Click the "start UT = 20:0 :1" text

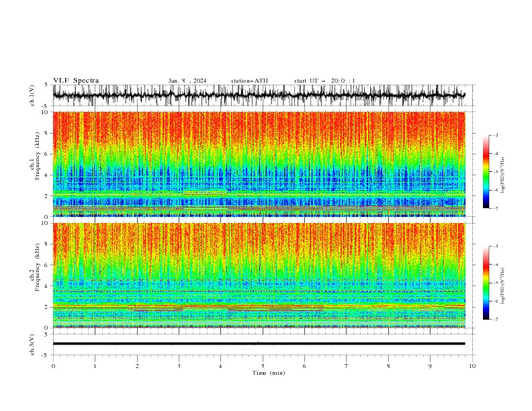[324, 81]
